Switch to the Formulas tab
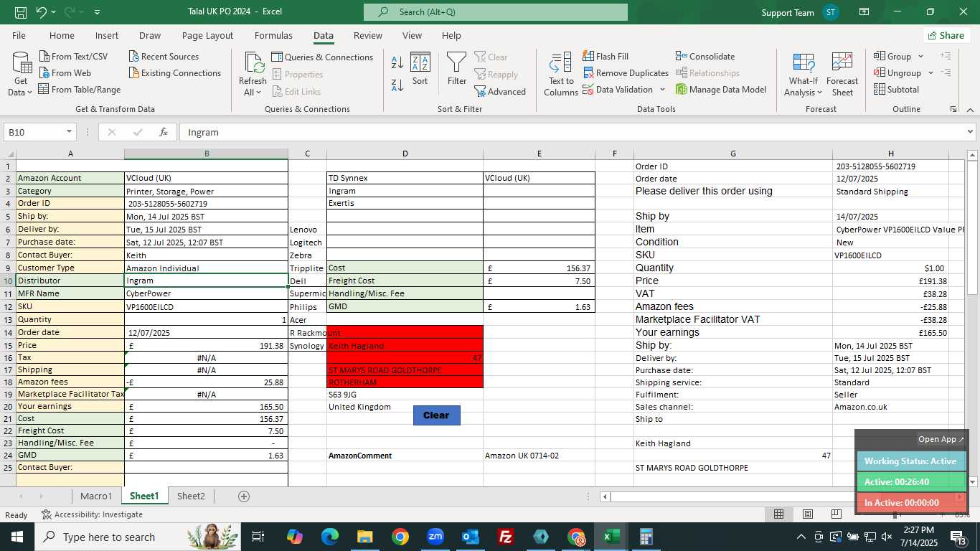This screenshot has height=551, width=980. [x=273, y=35]
